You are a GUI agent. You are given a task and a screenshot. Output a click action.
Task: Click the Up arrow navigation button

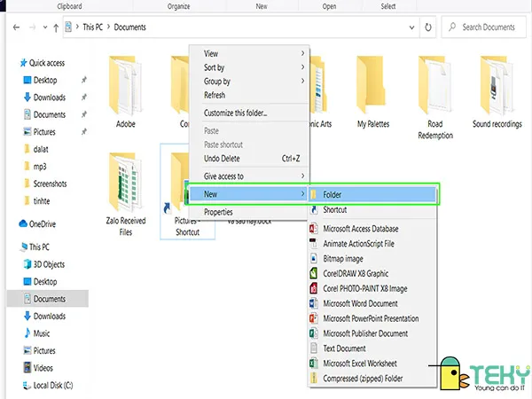pyautogui.click(x=57, y=27)
